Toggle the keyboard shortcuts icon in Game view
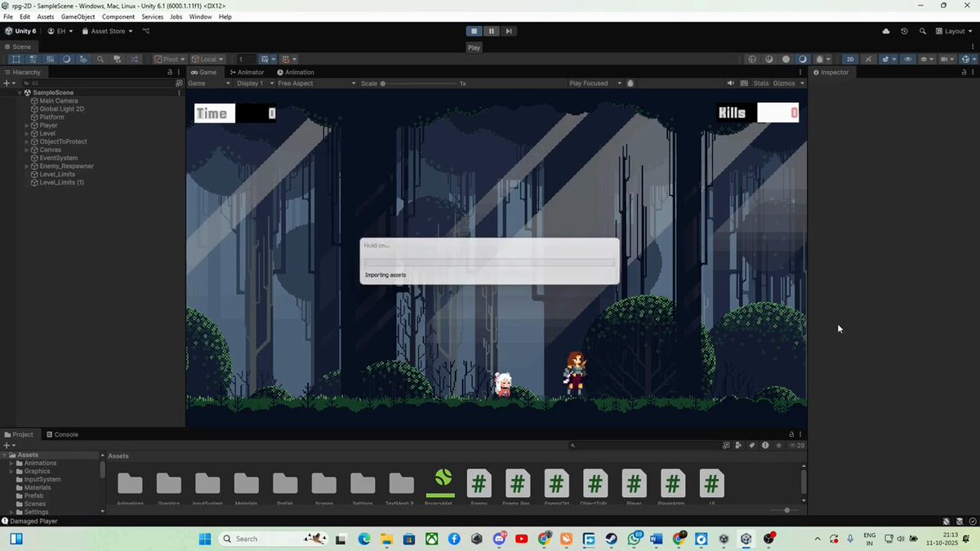 coord(744,83)
